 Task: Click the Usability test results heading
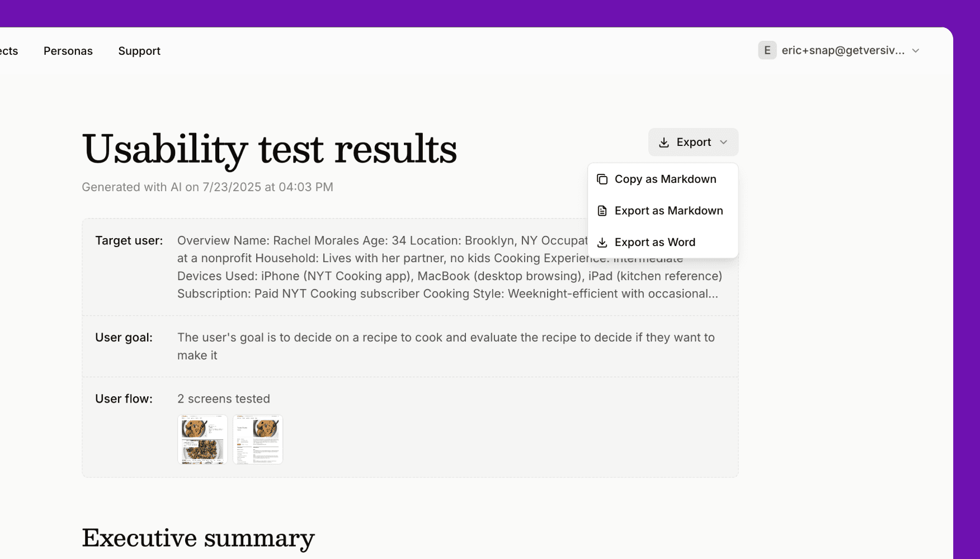click(x=269, y=149)
